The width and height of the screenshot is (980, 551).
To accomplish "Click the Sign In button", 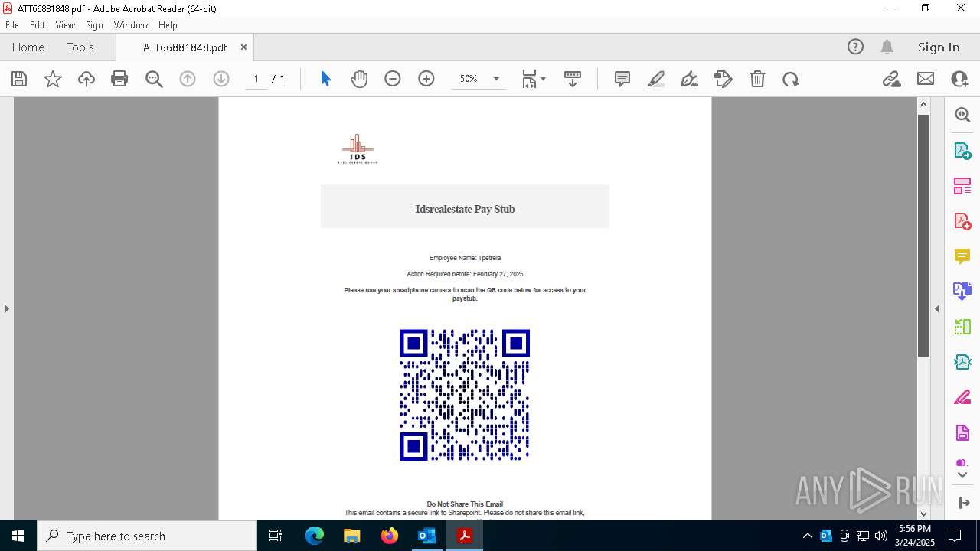I will (939, 47).
